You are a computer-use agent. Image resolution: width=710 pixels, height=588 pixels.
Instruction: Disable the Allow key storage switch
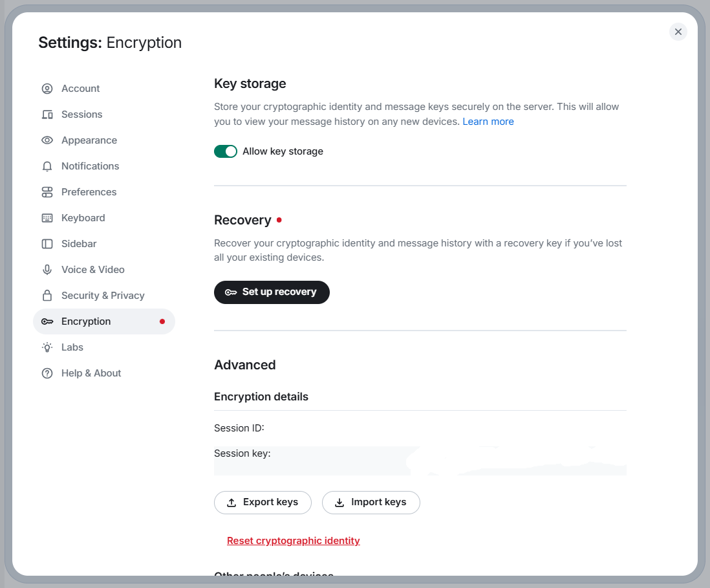[226, 151]
